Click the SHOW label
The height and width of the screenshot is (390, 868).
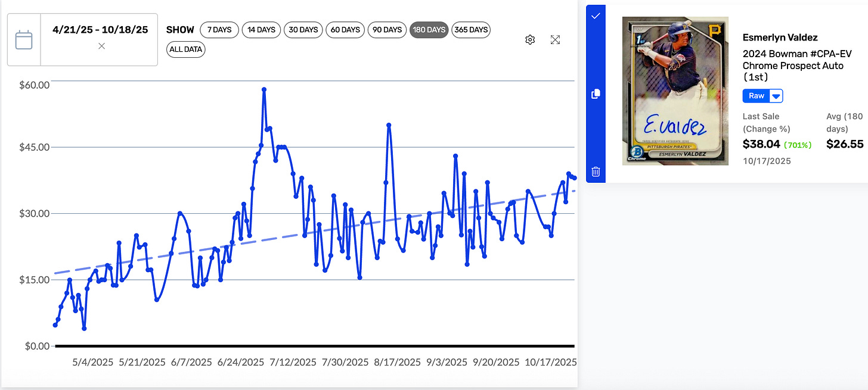coord(180,30)
